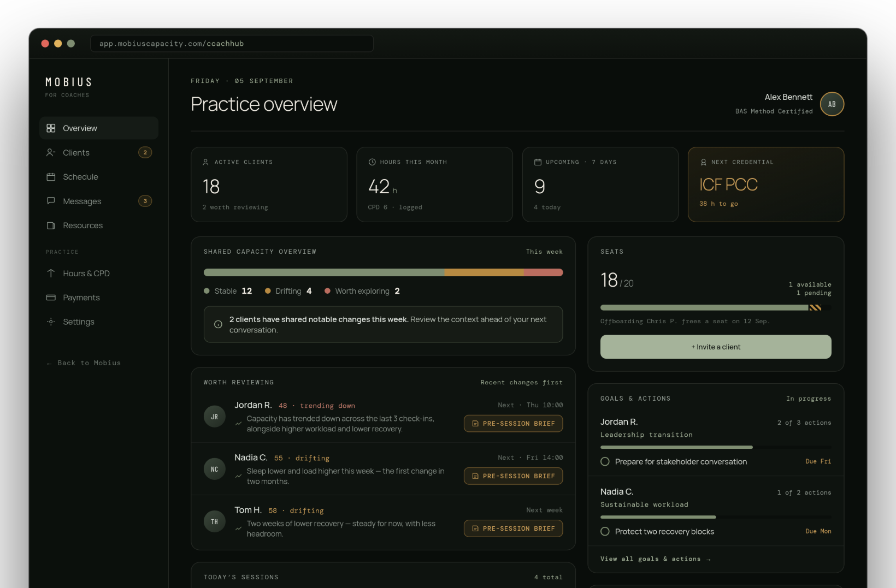
Task: Click the Settings gear icon
Action: (x=51, y=322)
